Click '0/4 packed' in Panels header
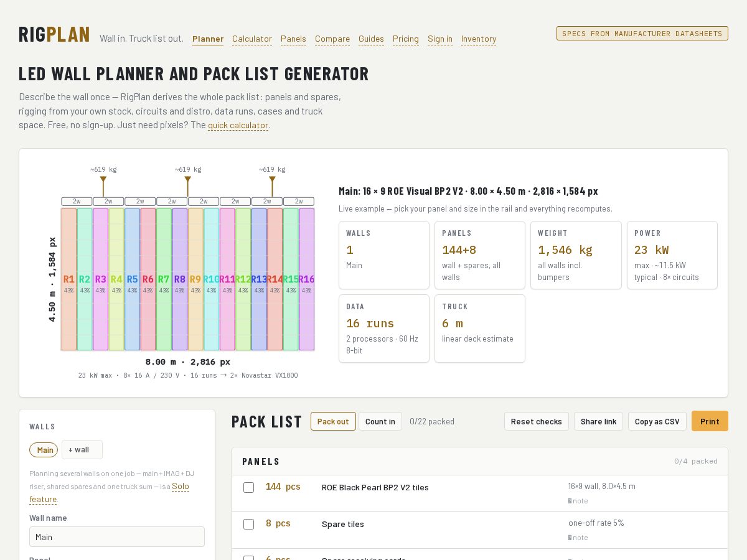Screen dimensions: 747x560 [696, 461]
